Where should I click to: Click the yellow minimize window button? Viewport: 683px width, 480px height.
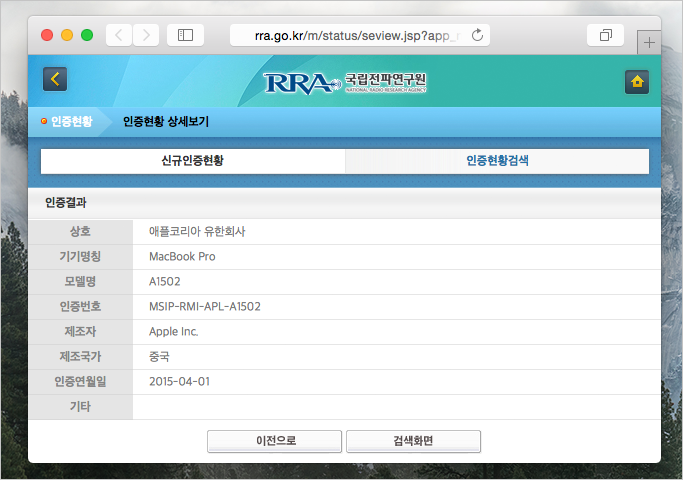tap(67, 35)
